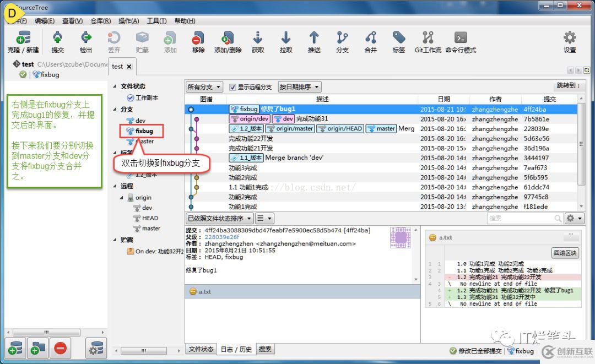Open the Help (帮助) menu
Image resolution: width=595 pixels, height=364 pixels.
click(x=185, y=21)
